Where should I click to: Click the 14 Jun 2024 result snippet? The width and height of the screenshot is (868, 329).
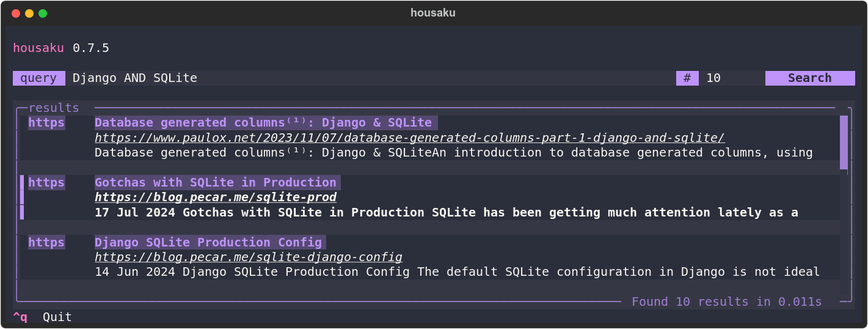pos(457,272)
